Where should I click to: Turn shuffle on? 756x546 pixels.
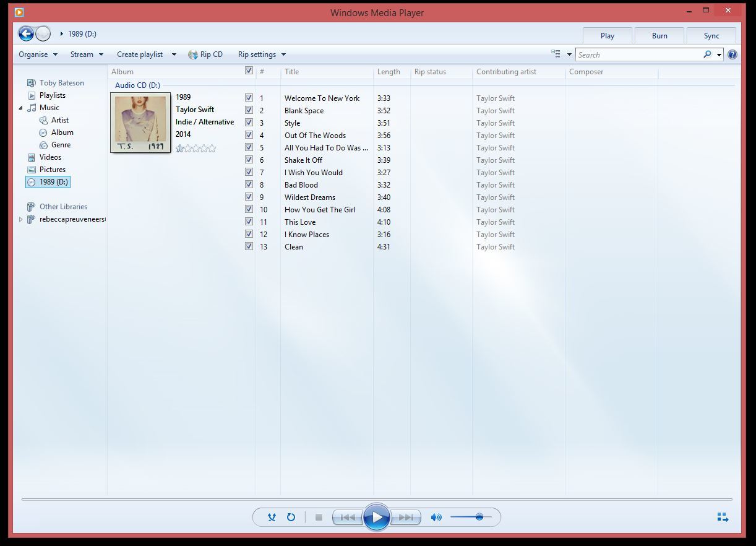tap(272, 517)
